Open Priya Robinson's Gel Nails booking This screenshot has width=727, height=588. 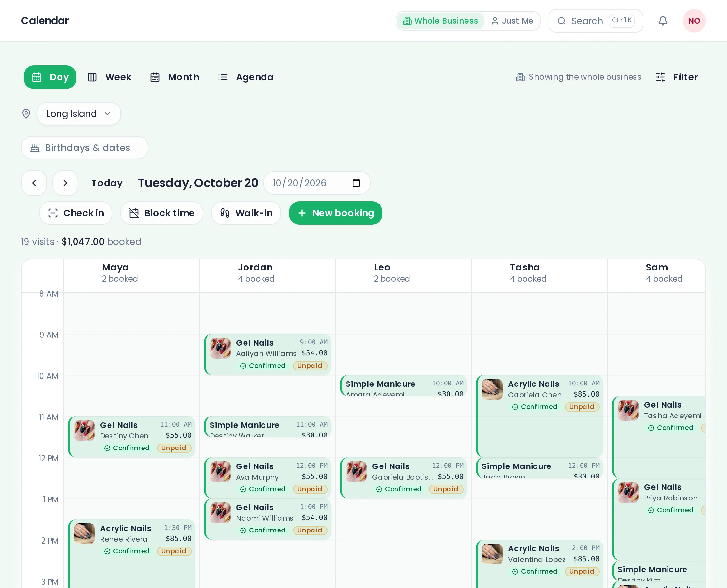[659, 519]
